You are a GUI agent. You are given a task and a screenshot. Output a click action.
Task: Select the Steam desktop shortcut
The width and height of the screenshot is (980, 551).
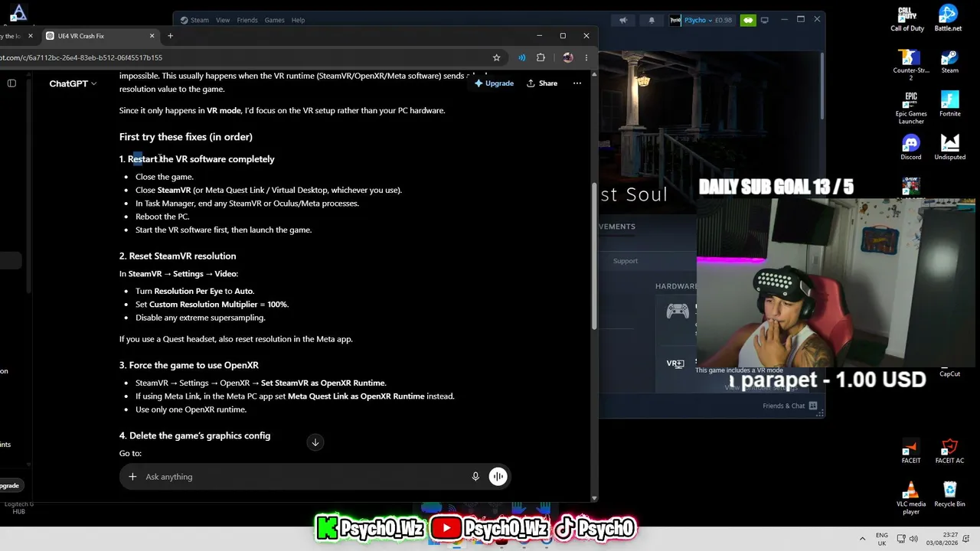(949, 61)
